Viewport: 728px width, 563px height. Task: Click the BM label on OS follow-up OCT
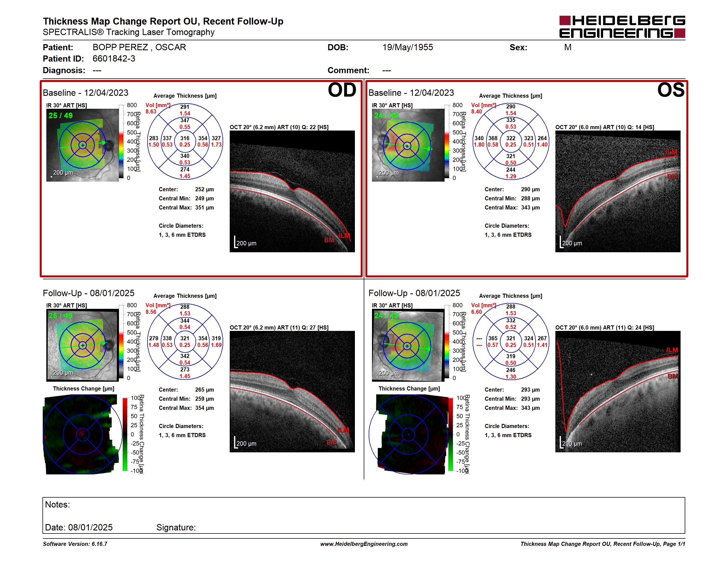click(x=673, y=376)
